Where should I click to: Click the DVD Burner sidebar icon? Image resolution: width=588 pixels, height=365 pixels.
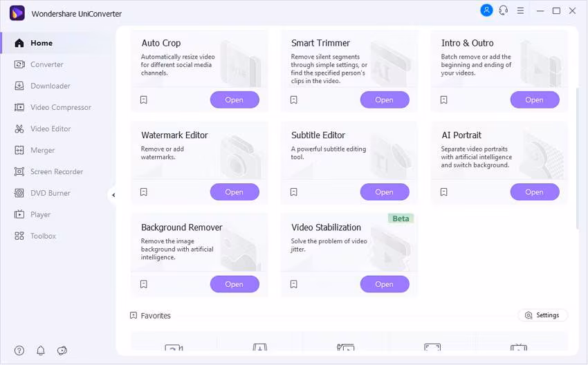tap(19, 193)
